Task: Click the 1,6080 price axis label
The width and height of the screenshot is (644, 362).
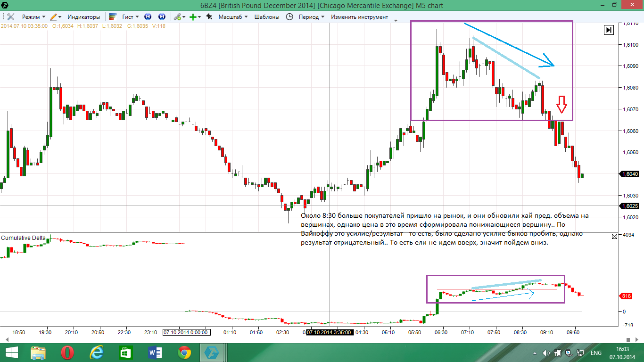Action: [x=630, y=88]
